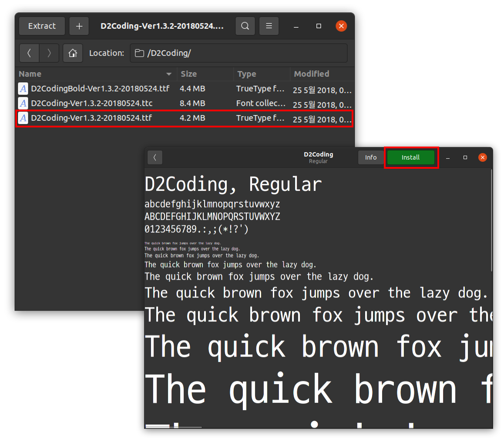Click the 4.4 MB size cell
504x441 pixels.
pos(192,89)
